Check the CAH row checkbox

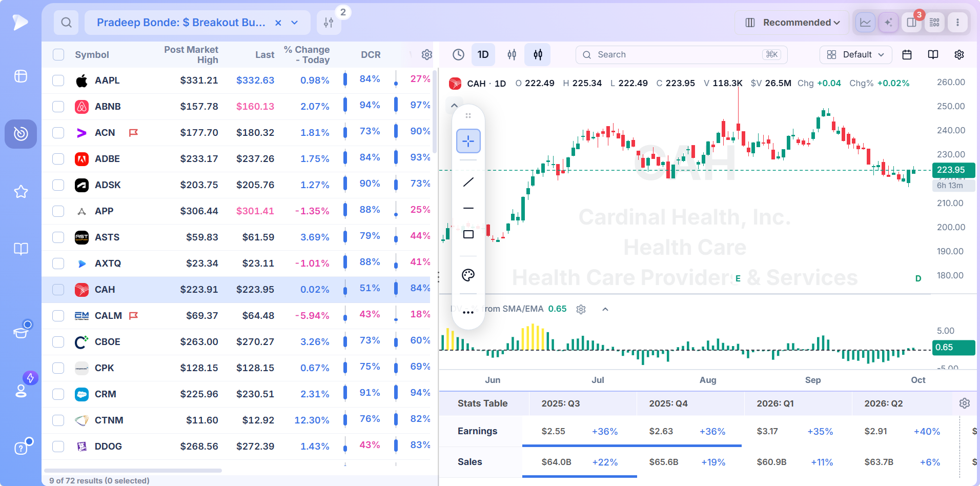58,290
